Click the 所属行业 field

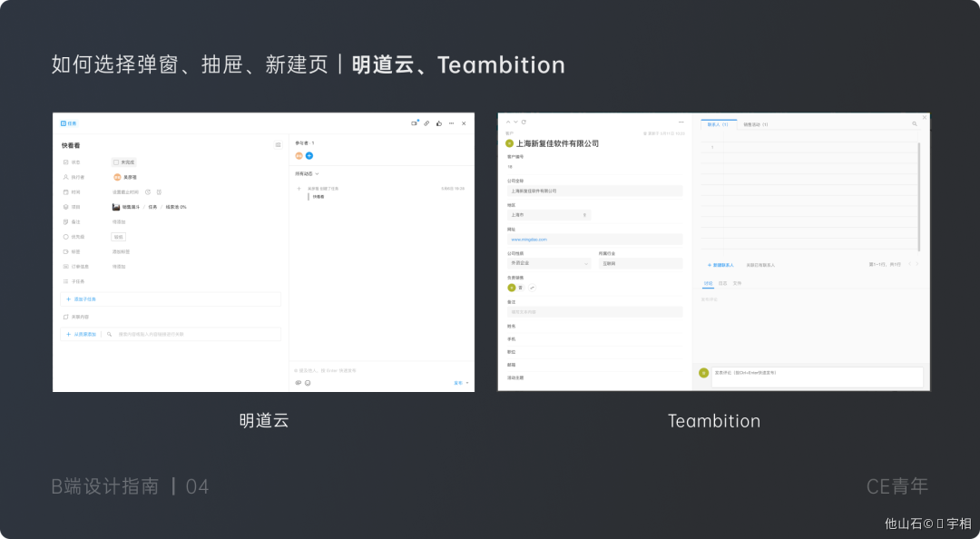point(640,263)
